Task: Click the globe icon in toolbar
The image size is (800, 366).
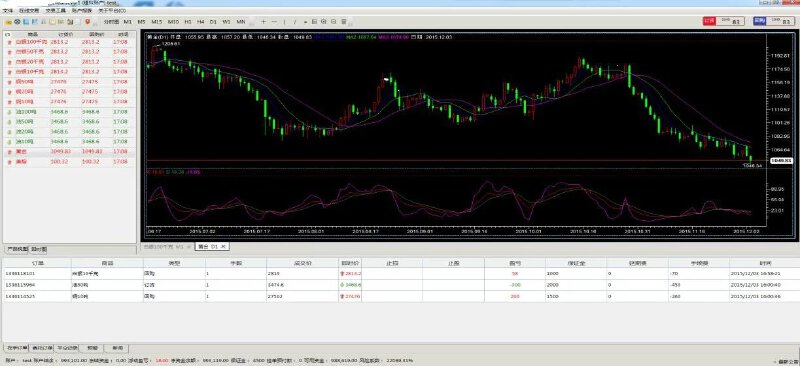Action: click(17, 22)
